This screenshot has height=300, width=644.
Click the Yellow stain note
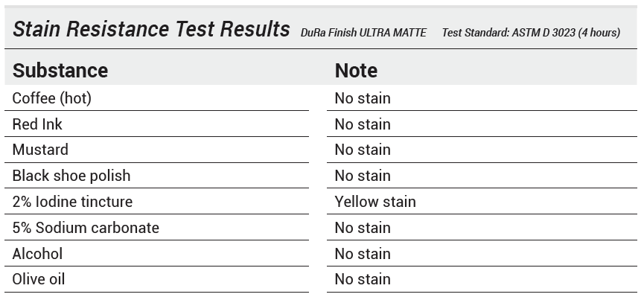tap(375, 202)
